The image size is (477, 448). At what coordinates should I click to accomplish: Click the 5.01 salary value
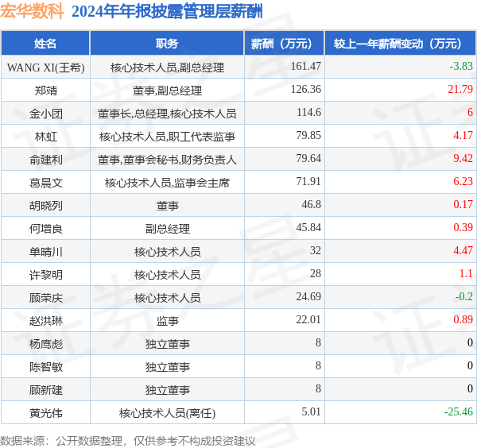pos(311,411)
